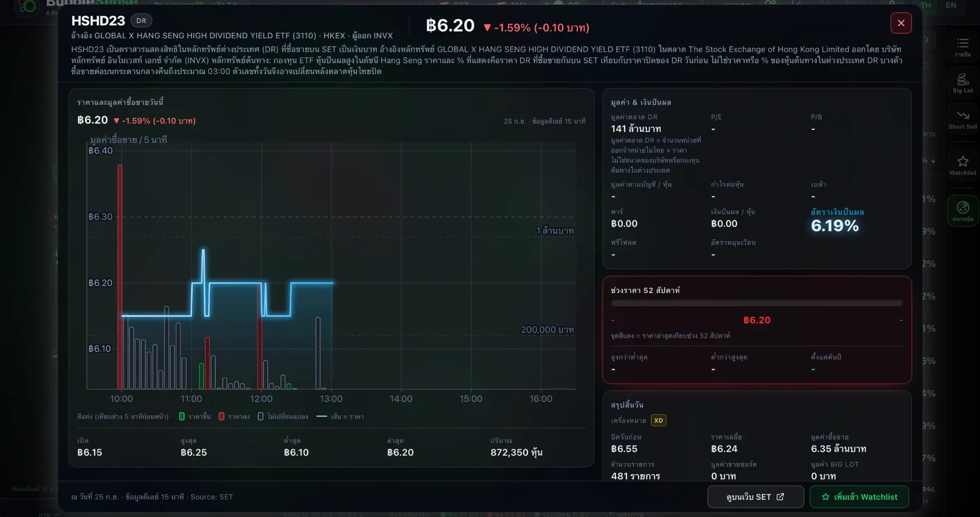
Task: Click the '฿6.55' previous close value
Action: pos(624,449)
